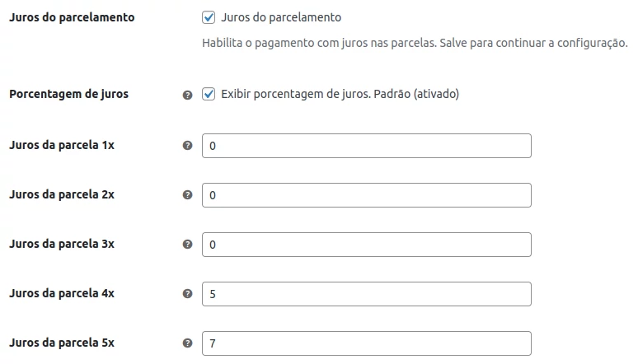Focus the Juros da parcela 1x input
638x364 pixels.
coord(366,146)
